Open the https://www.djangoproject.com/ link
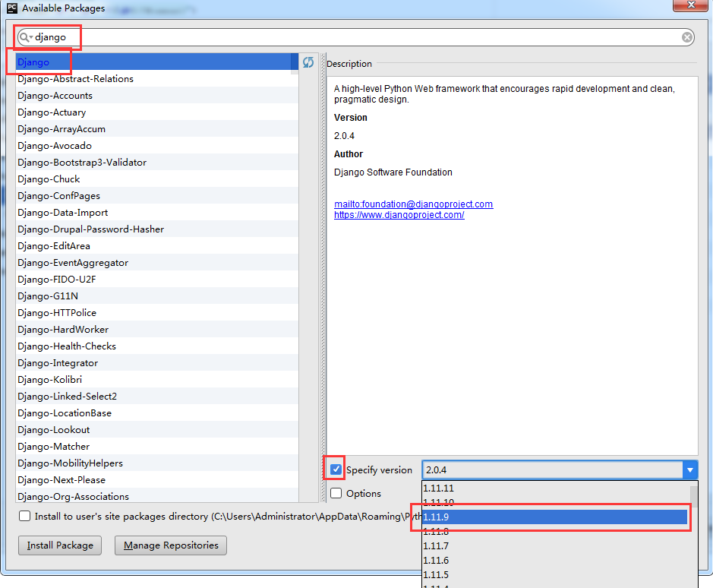This screenshot has height=588, width=713. pyautogui.click(x=399, y=215)
